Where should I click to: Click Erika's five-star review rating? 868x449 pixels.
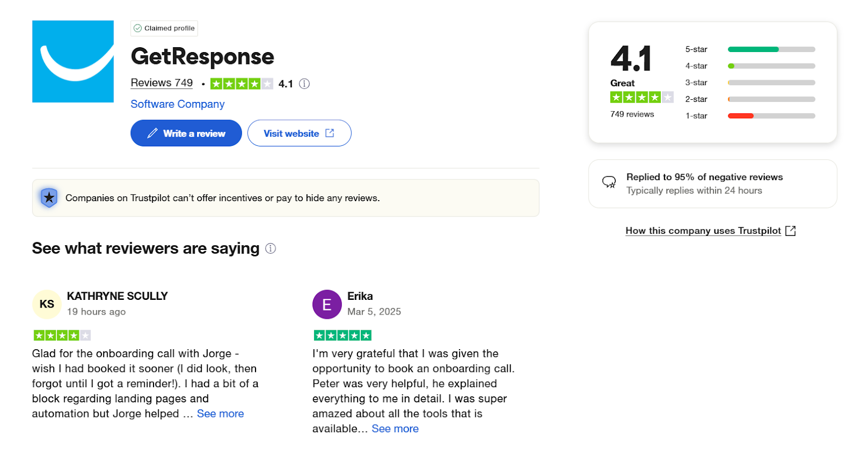click(342, 335)
